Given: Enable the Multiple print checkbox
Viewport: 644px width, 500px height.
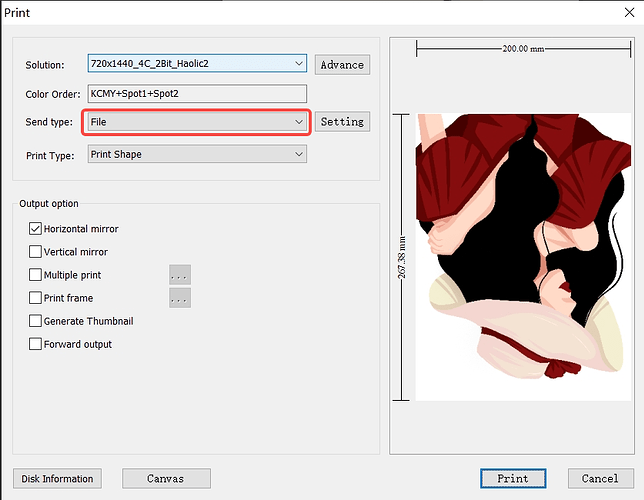Looking at the screenshot, I should [35, 274].
